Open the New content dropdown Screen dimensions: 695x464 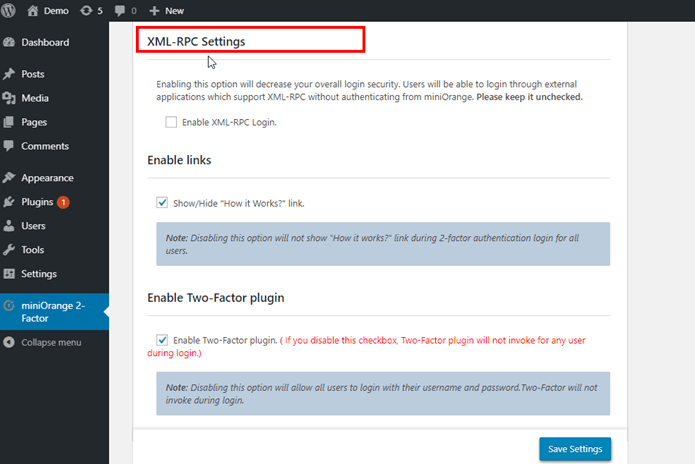[166, 10]
